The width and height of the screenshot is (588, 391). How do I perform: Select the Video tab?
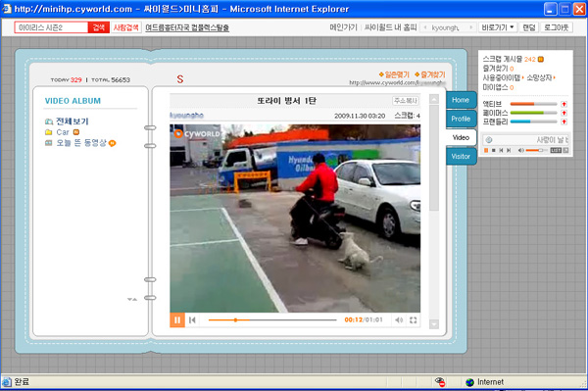(461, 137)
